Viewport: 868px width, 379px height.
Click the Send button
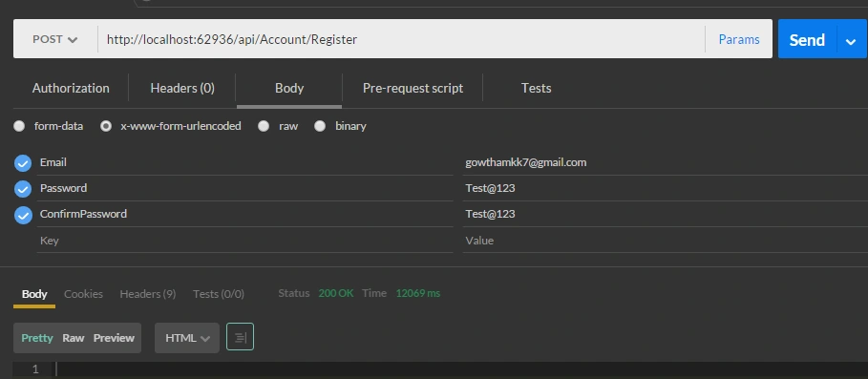point(807,39)
